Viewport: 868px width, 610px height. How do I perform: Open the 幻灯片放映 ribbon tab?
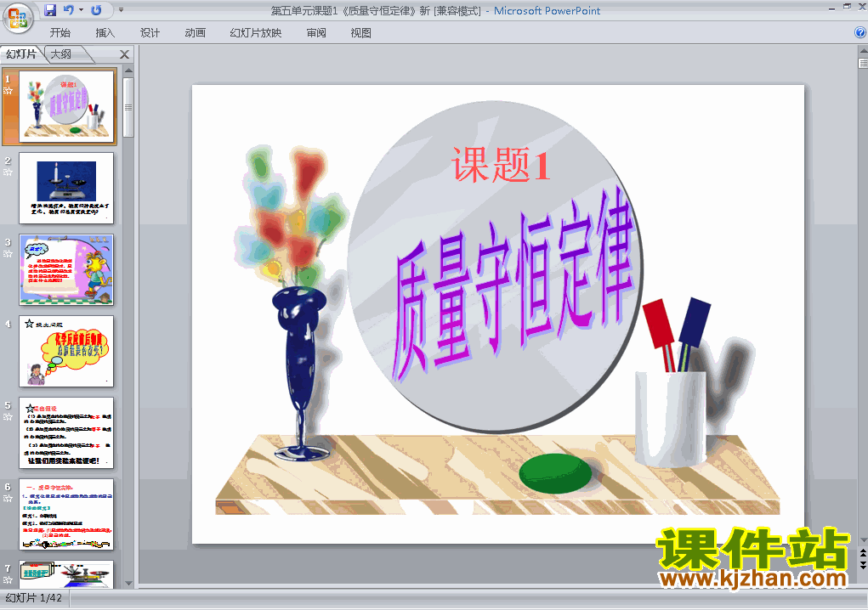255,32
